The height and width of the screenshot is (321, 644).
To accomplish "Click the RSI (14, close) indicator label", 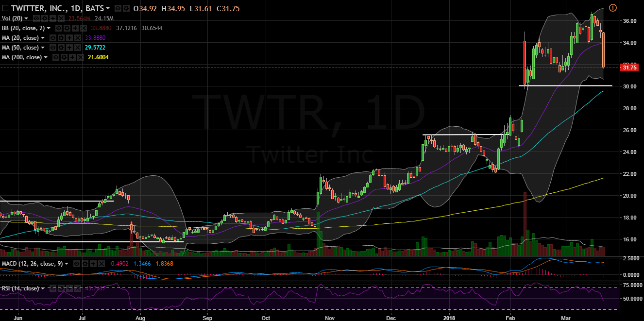I will (19, 288).
